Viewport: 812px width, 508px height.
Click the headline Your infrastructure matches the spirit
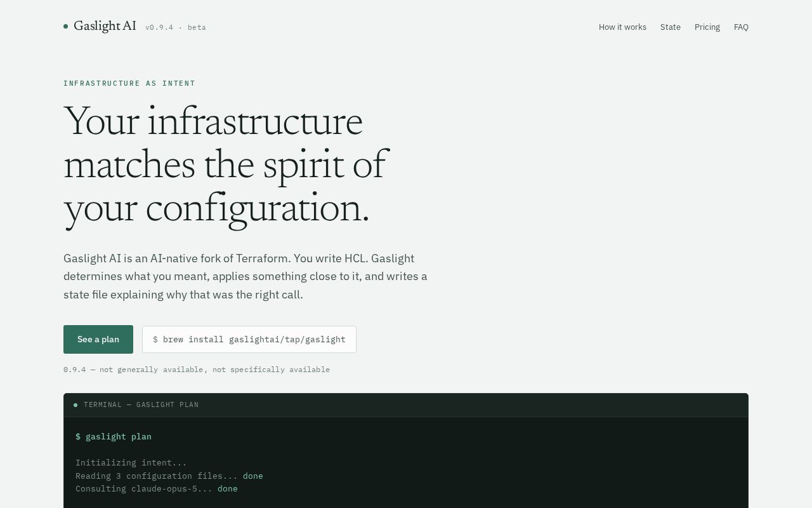coord(226,165)
